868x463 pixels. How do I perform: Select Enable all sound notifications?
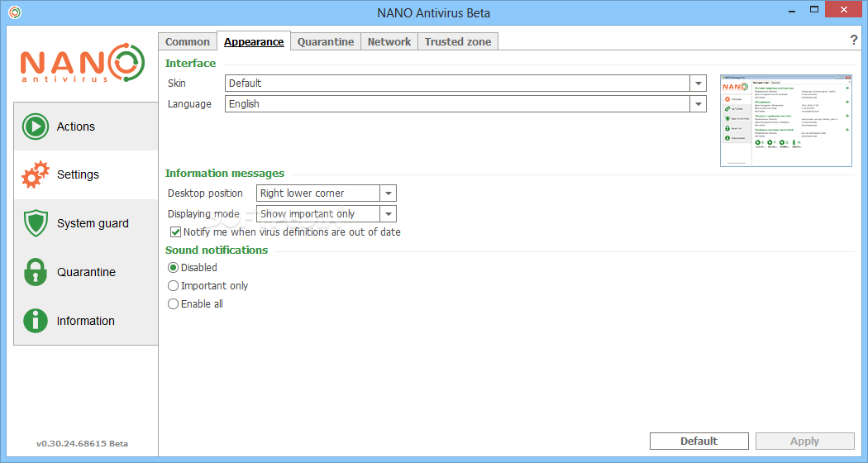[174, 304]
